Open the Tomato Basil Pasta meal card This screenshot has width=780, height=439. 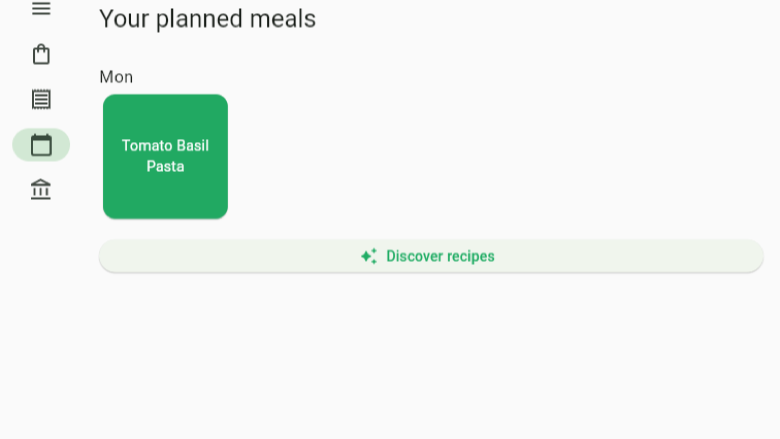(x=165, y=156)
